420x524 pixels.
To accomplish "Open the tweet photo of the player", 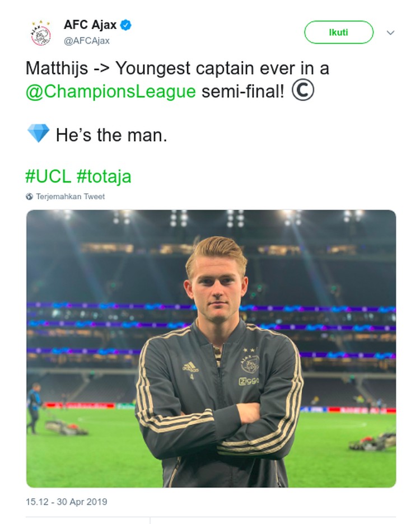I will click(x=211, y=349).
